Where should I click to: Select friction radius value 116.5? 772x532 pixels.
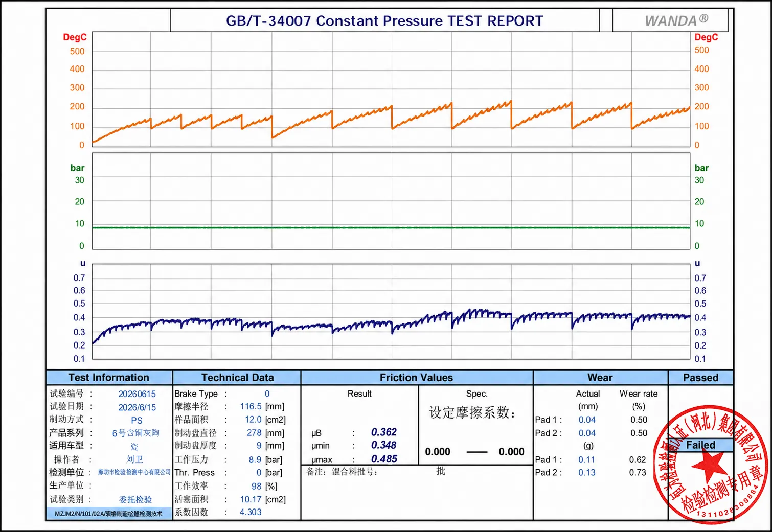[251, 406]
